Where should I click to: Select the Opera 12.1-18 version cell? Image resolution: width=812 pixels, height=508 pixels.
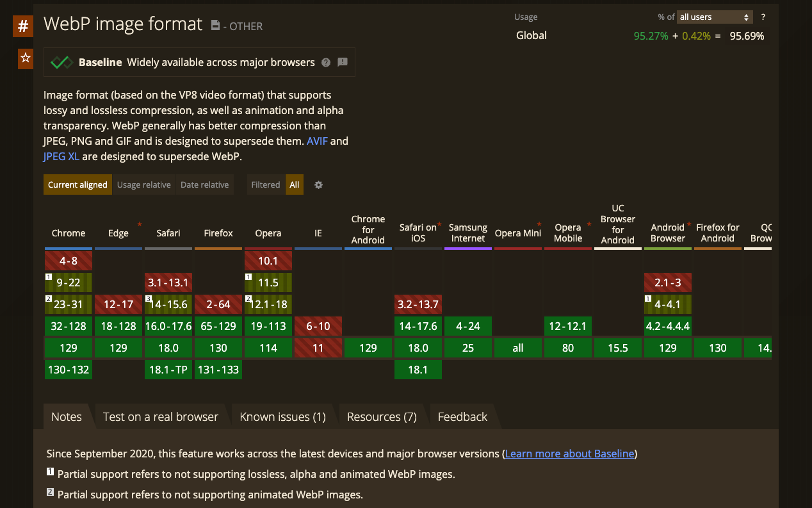(x=268, y=304)
